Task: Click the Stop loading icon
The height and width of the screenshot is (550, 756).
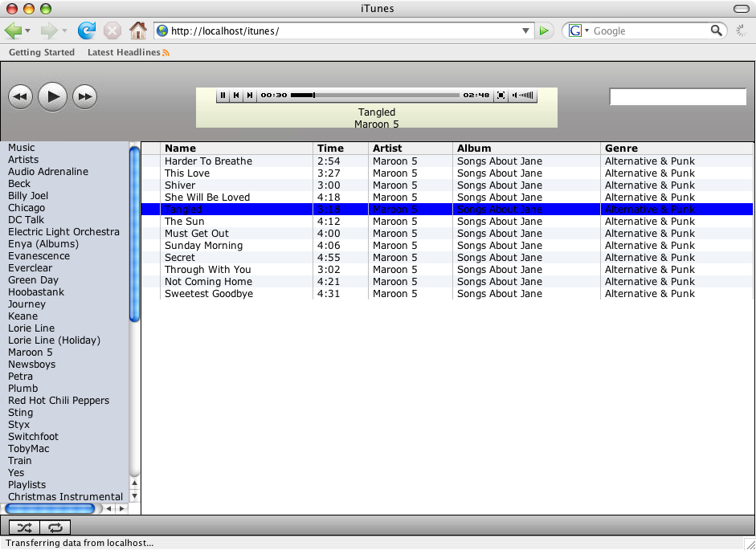Action: tap(112, 31)
